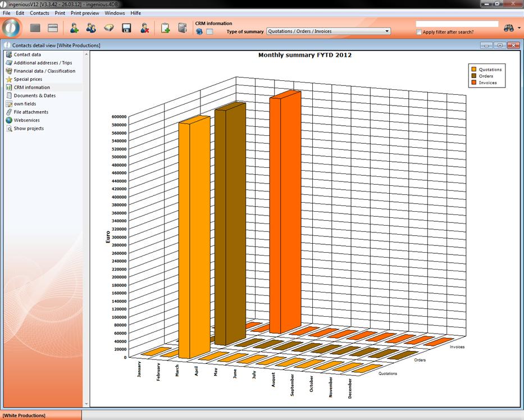Screen dimensions: 524x420
Task: Click the round ingenious logo button
Action: click(x=12, y=28)
